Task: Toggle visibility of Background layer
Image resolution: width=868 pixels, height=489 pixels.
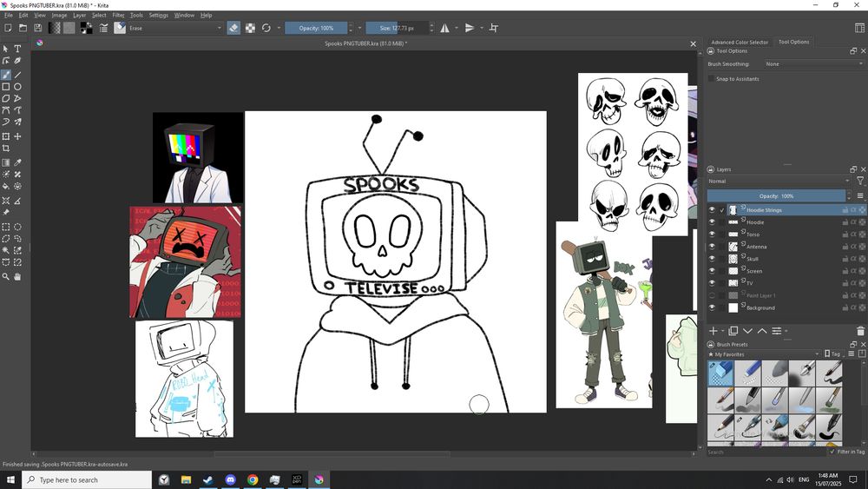Action: point(712,307)
